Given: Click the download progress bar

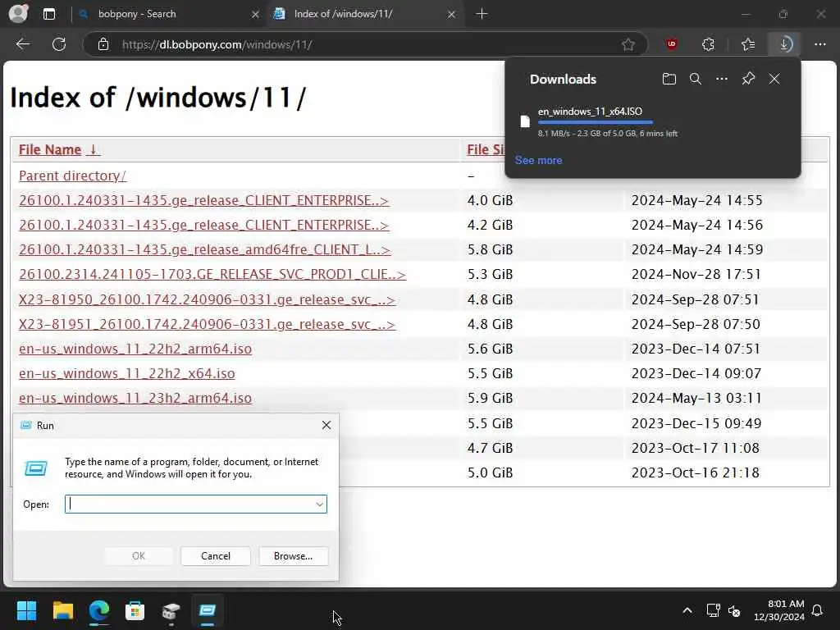Looking at the screenshot, I should tap(596, 123).
